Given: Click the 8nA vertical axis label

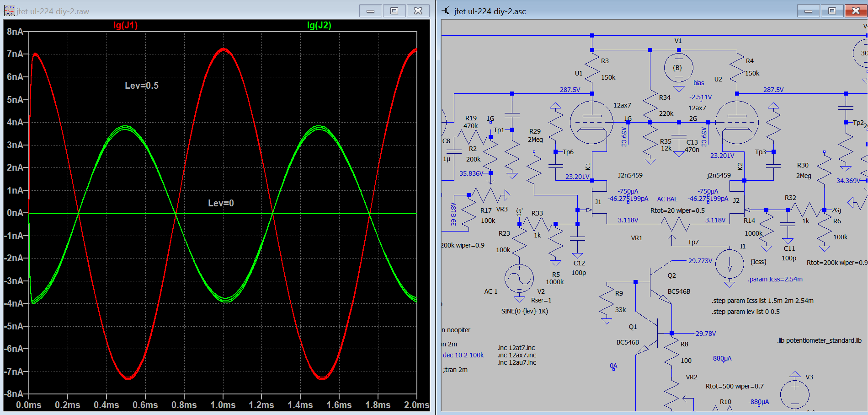Looking at the screenshot, I should click(15, 32).
